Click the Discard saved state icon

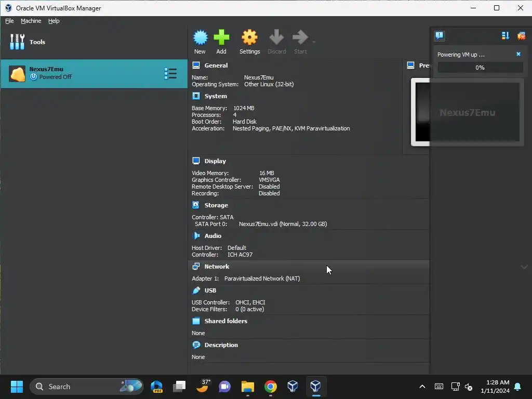click(276, 37)
